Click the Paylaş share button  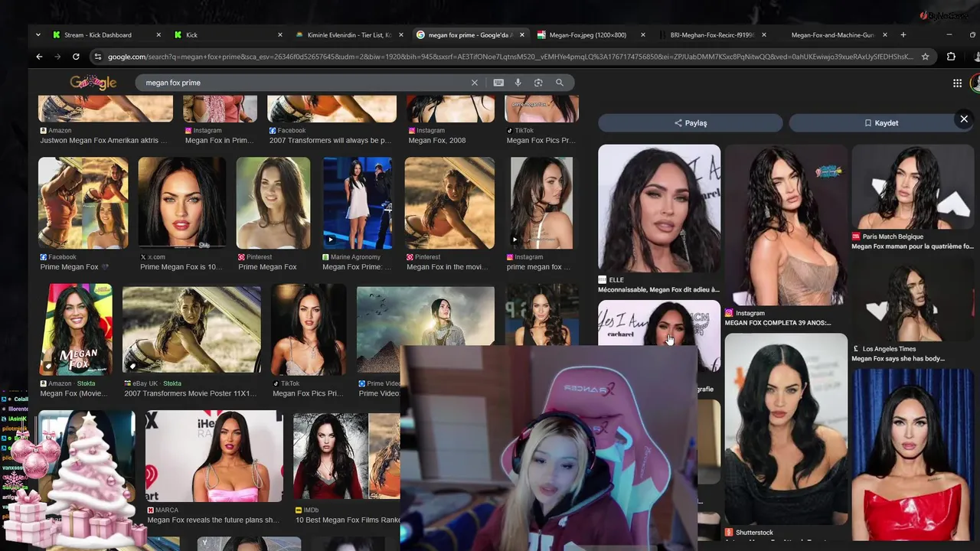(x=691, y=122)
